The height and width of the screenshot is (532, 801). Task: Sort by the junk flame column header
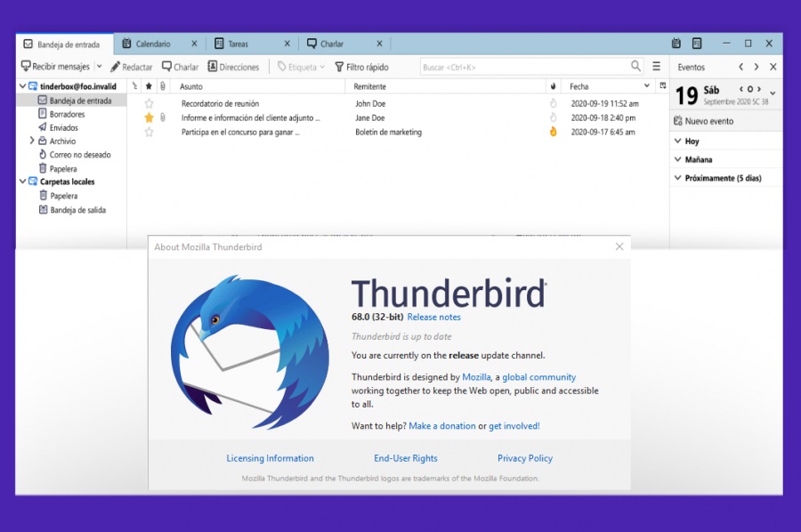tap(553, 86)
